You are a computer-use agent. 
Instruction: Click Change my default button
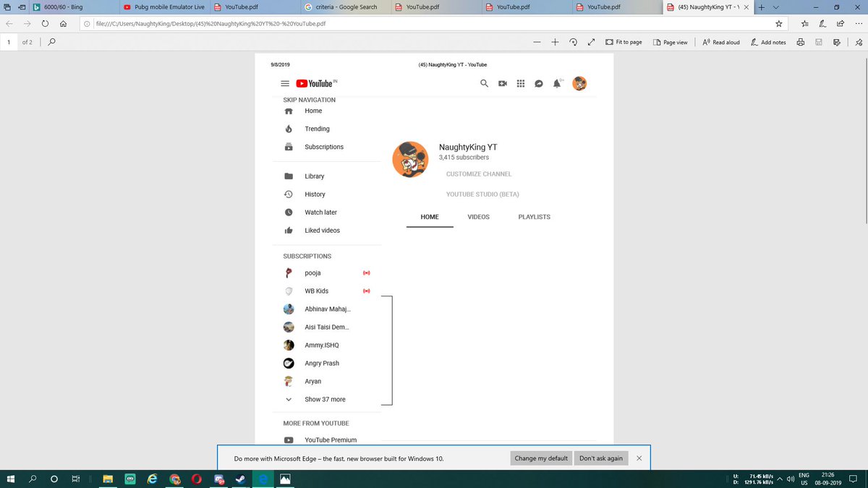(x=541, y=458)
